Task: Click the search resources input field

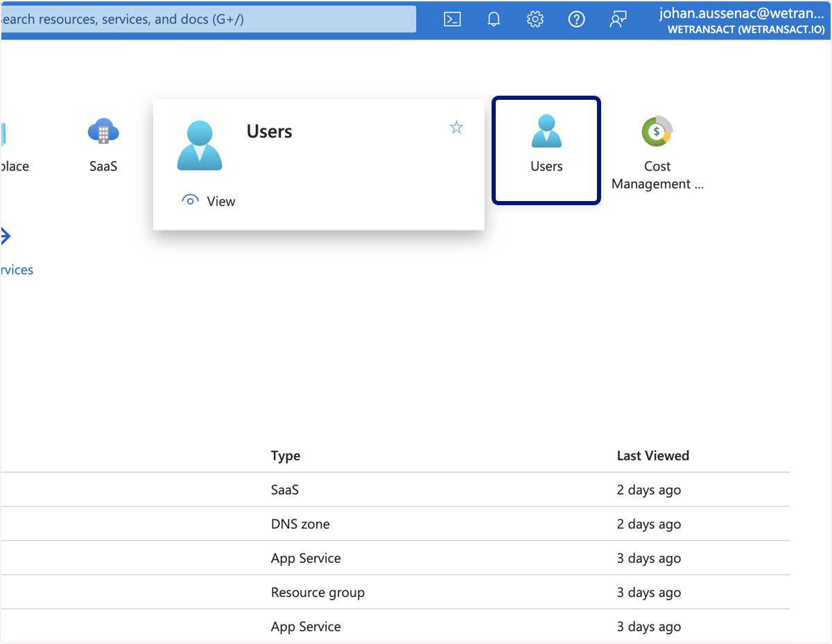Action: 208,19
